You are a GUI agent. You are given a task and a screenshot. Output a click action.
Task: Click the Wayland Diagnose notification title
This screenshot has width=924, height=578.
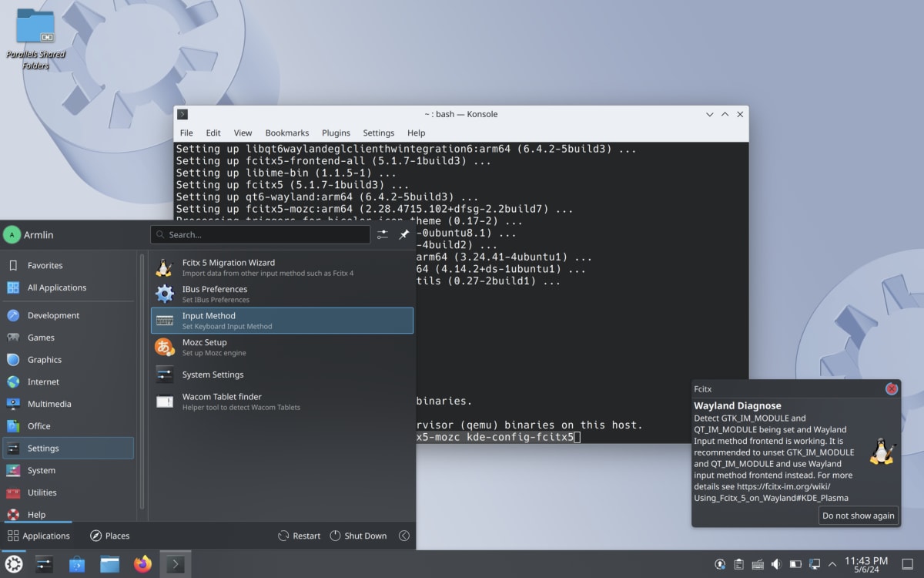(737, 405)
